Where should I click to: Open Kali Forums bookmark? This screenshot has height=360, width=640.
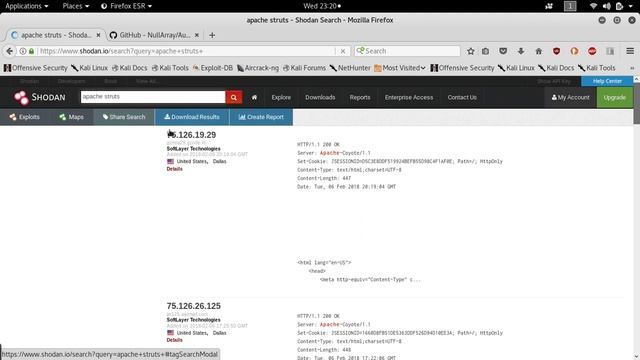pyautogui.click(x=304, y=68)
